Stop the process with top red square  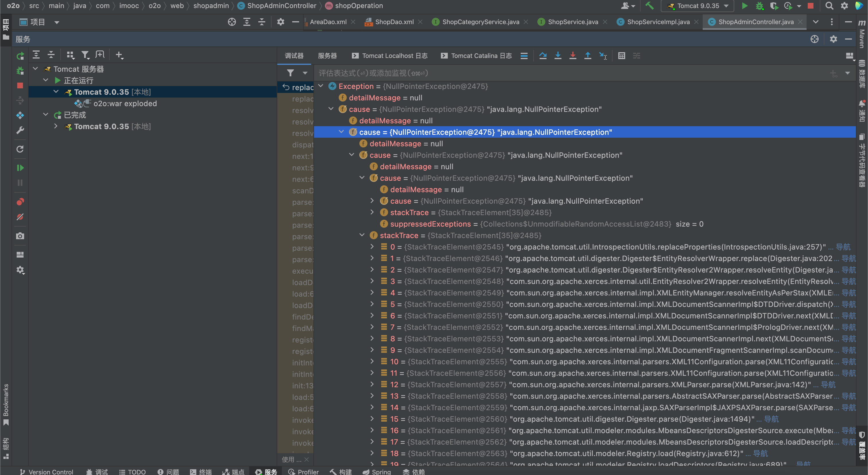811,6
